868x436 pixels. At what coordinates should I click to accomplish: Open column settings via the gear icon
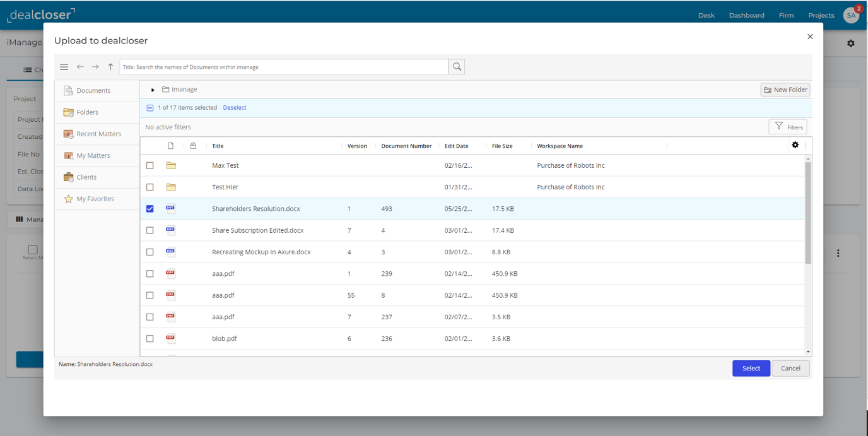(x=795, y=145)
